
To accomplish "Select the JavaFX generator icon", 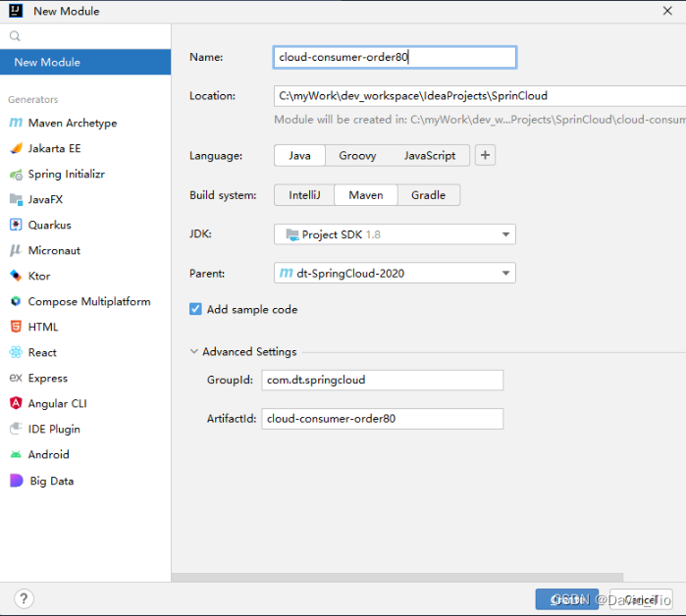I will [16, 200].
